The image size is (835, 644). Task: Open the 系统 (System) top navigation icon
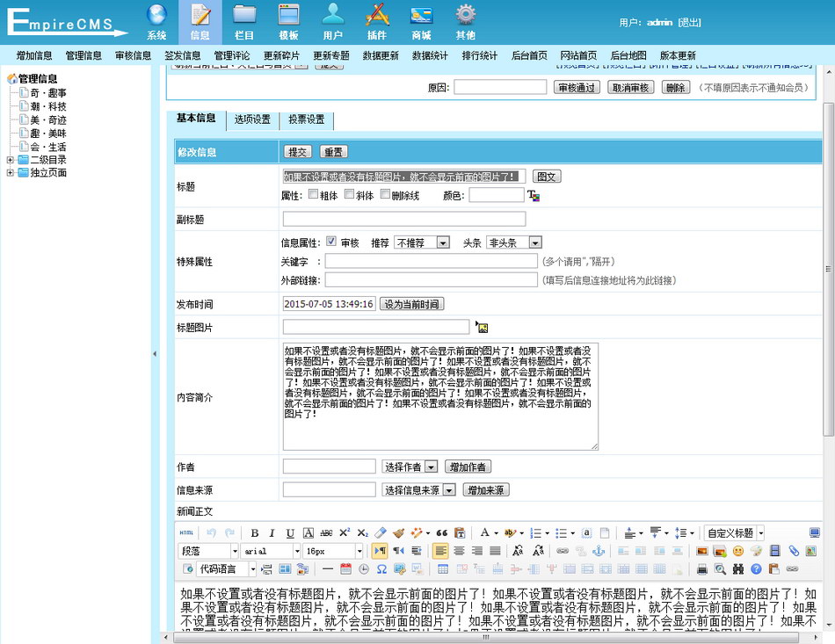(156, 22)
